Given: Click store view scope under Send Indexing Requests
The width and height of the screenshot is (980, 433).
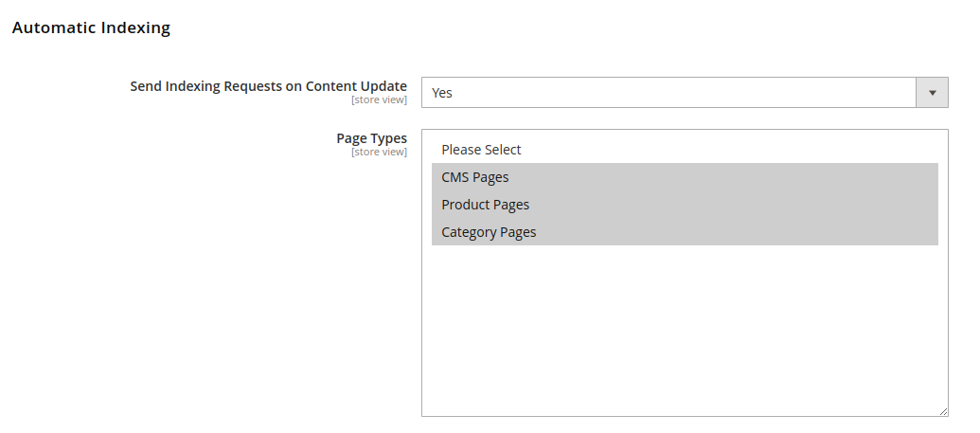Looking at the screenshot, I should pyautogui.click(x=379, y=100).
